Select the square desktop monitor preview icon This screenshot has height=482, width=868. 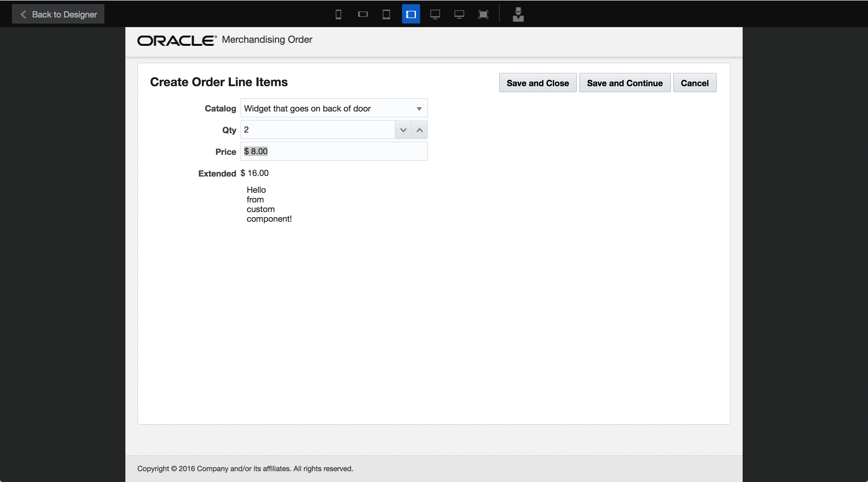coord(435,14)
